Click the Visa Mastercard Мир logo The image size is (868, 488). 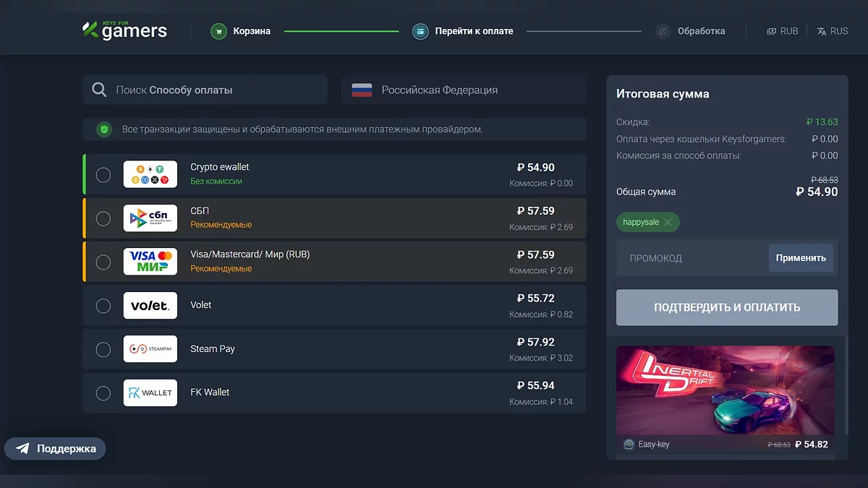[x=150, y=261]
